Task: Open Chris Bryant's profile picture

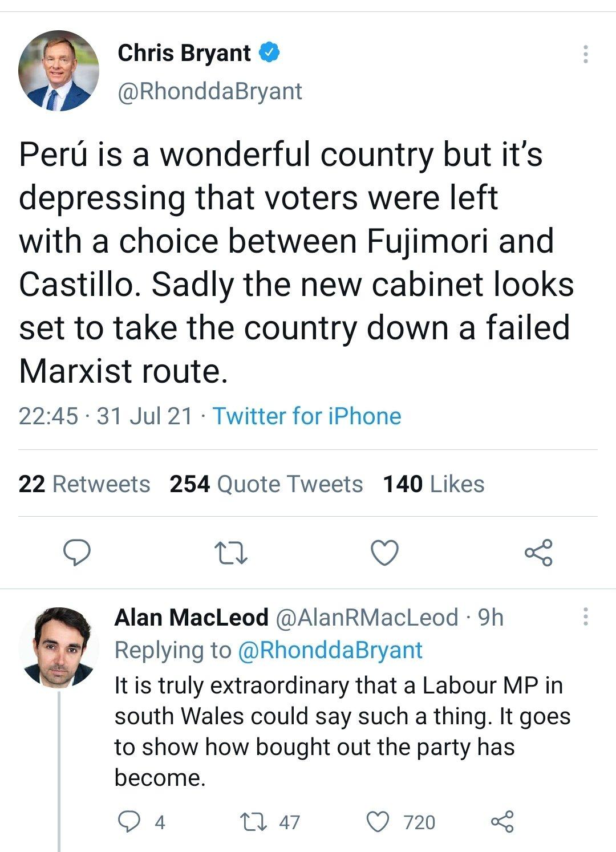Action: (x=59, y=71)
